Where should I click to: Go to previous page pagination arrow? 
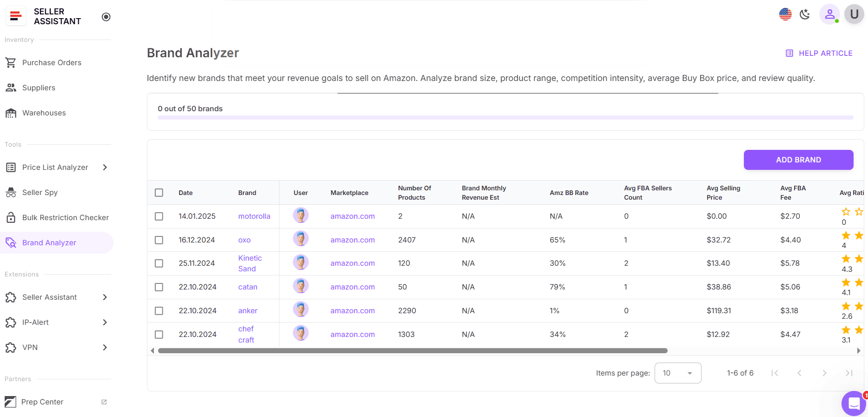coord(800,373)
